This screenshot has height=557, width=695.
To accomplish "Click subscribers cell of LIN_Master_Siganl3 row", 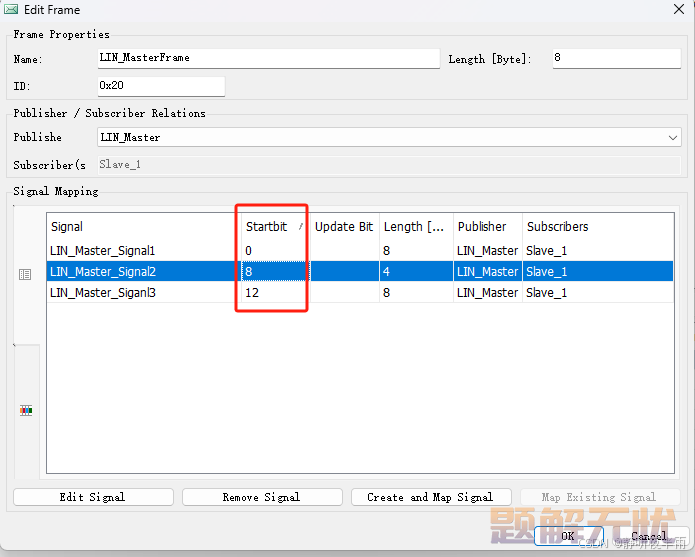I will tap(598, 292).
